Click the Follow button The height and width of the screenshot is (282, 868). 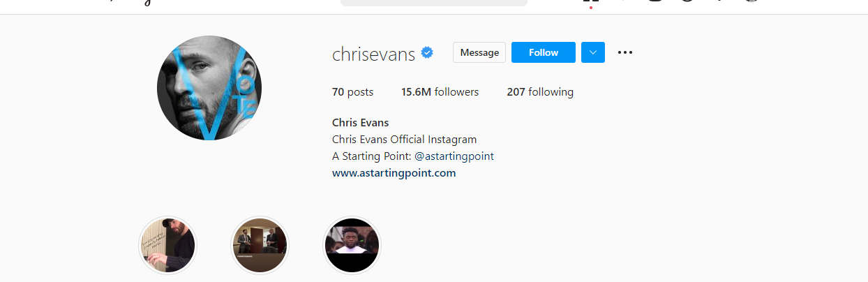click(544, 52)
